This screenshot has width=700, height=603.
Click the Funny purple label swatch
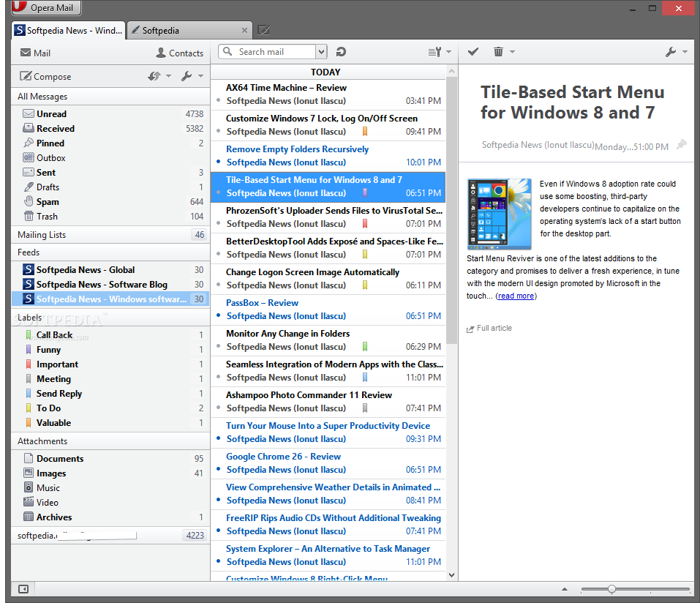click(x=29, y=349)
